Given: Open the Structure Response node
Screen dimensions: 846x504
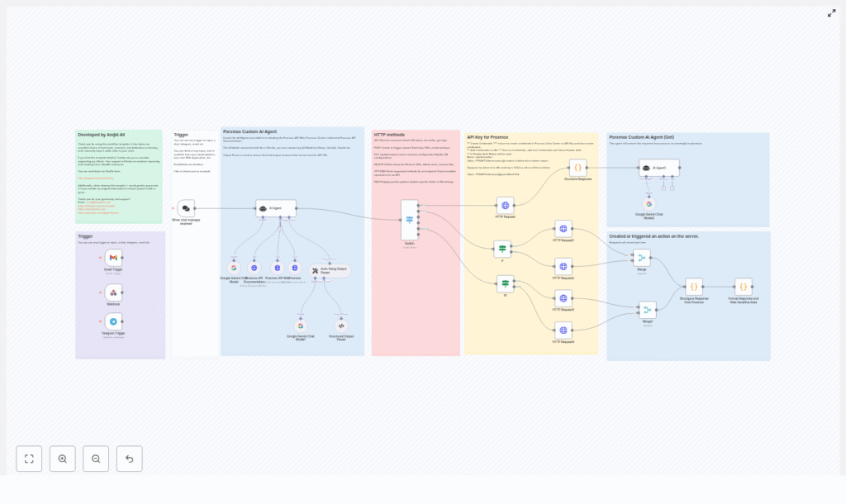Looking at the screenshot, I should click(577, 168).
